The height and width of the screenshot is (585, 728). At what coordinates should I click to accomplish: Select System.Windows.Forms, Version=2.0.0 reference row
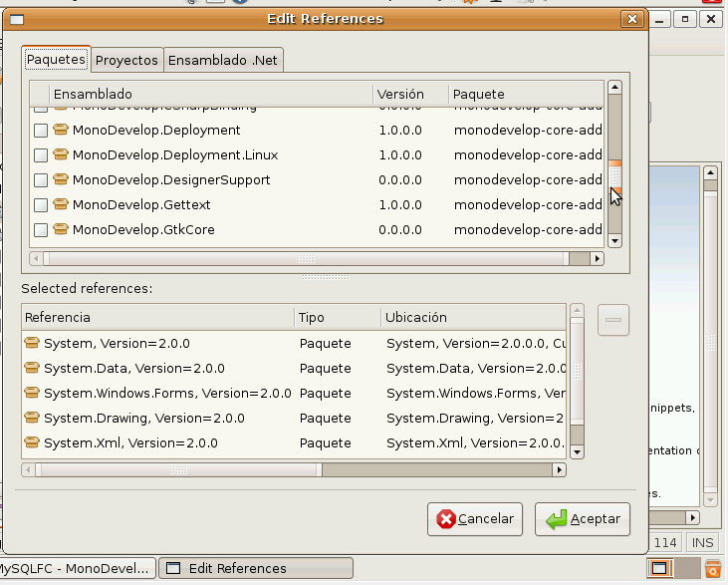[294, 393]
